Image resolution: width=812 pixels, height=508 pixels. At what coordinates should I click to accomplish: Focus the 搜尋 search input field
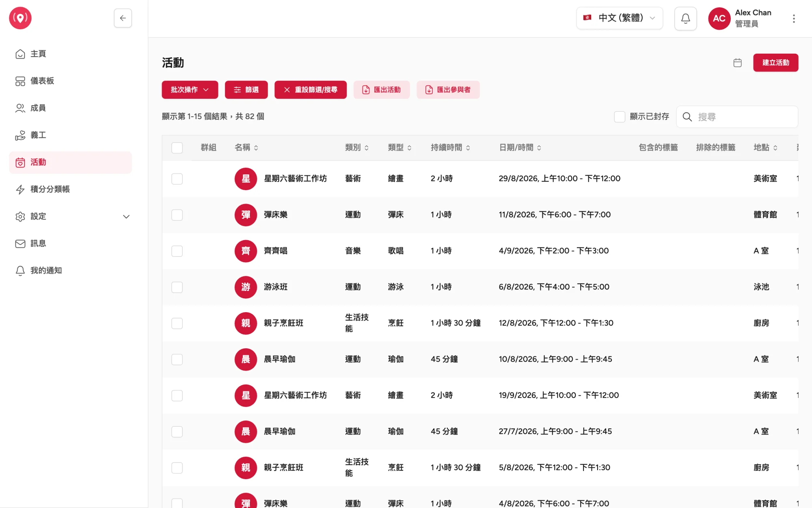point(737,117)
